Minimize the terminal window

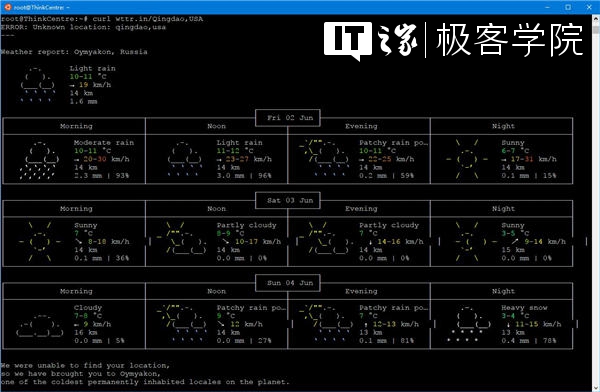pyautogui.click(x=548, y=7)
